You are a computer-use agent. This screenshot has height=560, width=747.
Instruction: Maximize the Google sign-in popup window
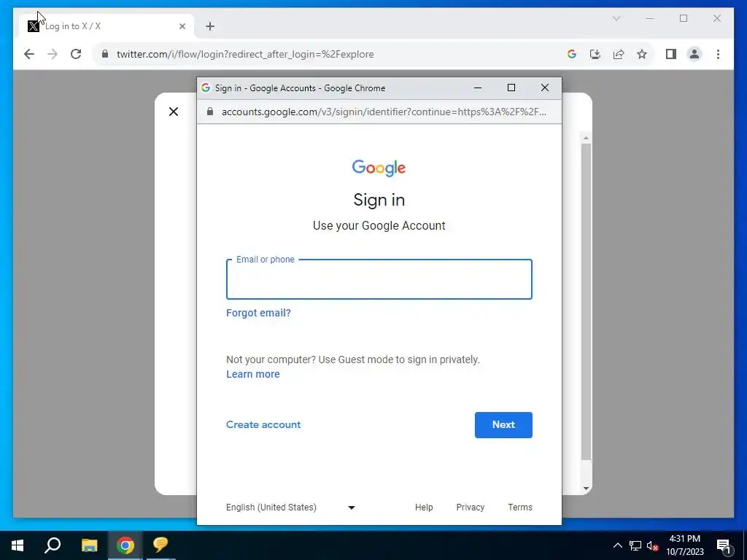click(x=511, y=87)
